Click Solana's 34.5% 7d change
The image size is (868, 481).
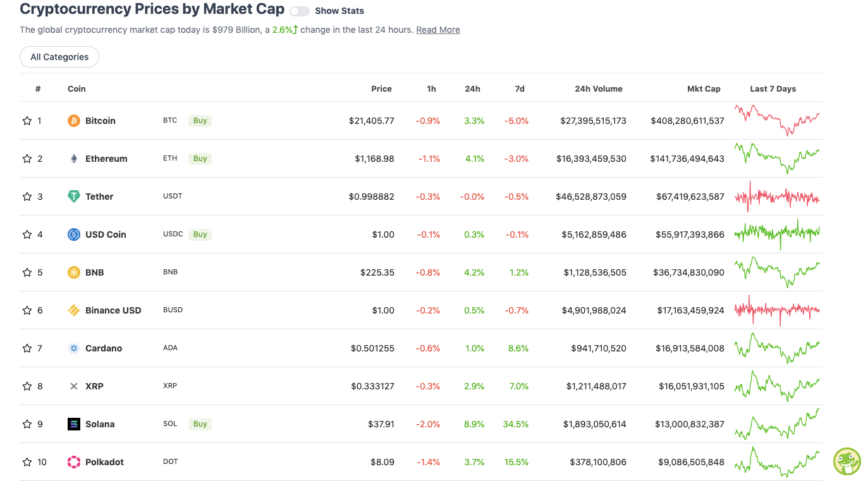click(x=516, y=424)
